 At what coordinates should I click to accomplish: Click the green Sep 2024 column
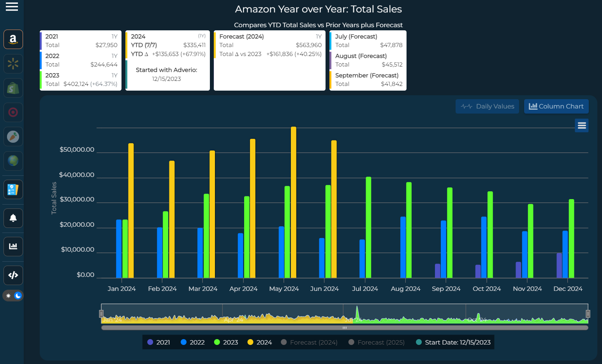[x=450, y=233]
